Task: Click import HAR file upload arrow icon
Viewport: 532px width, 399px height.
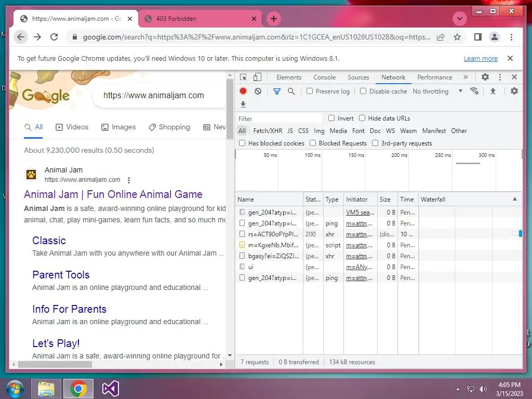Action: point(493,91)
